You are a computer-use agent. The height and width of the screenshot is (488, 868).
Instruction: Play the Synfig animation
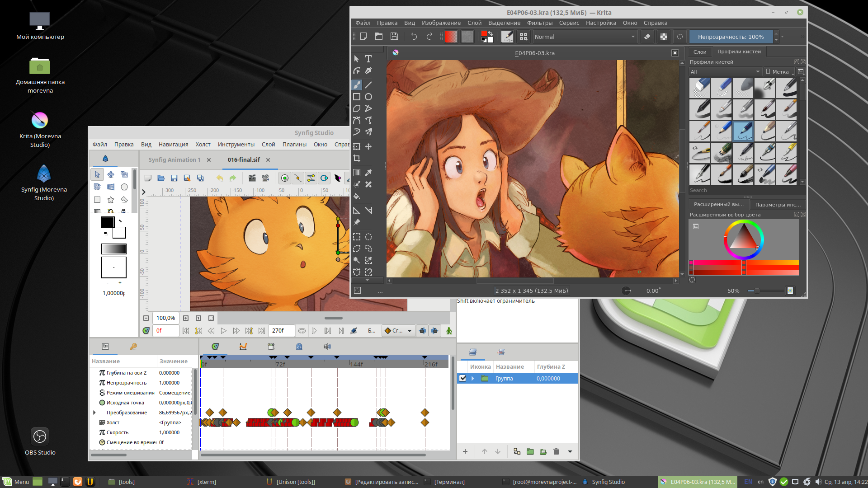[223, 331]
